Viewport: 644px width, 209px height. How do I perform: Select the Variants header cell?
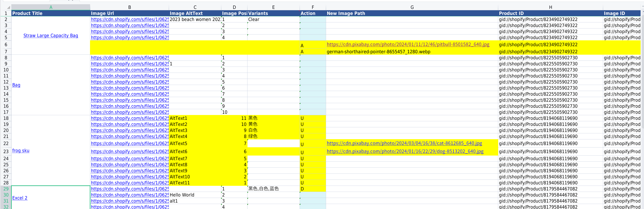coord(273,13)
